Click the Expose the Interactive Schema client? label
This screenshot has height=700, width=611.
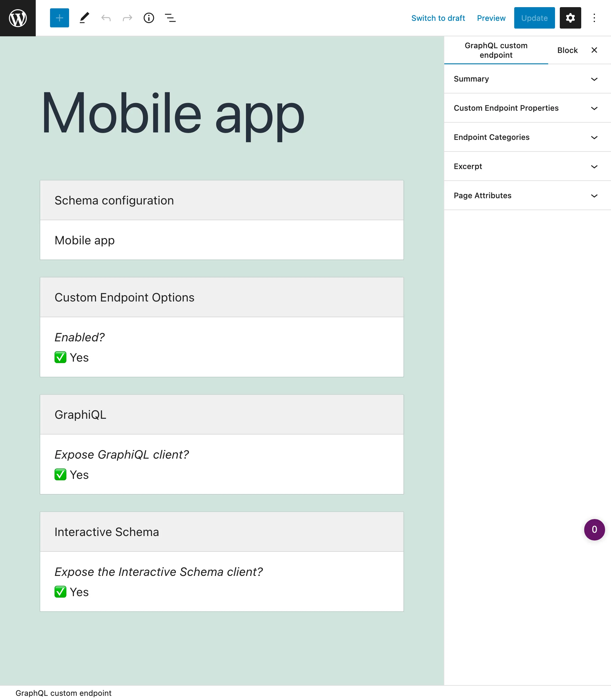pos(158,571)
